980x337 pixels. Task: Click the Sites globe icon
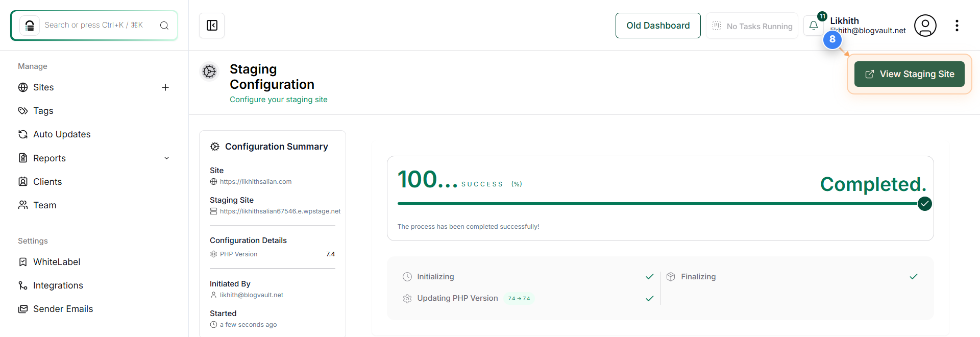tap(23, 87)
